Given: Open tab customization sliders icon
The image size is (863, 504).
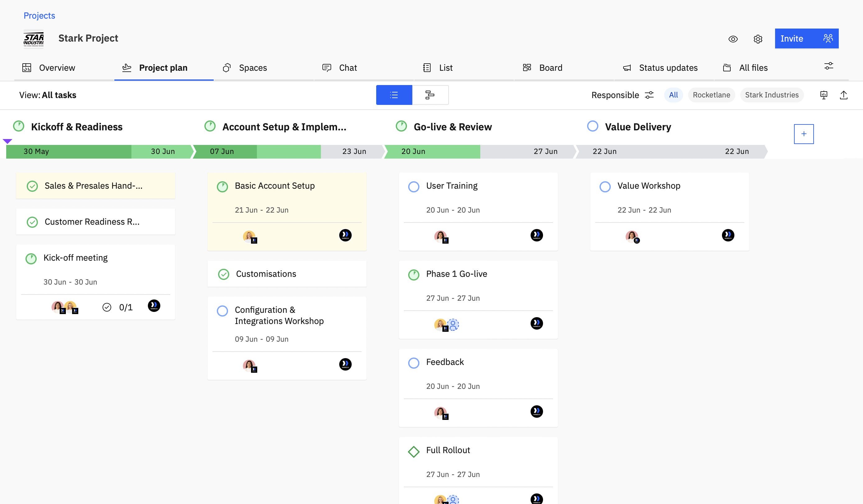Looking at the screenshot, I should pyautogui.click(x=829, y=66).
